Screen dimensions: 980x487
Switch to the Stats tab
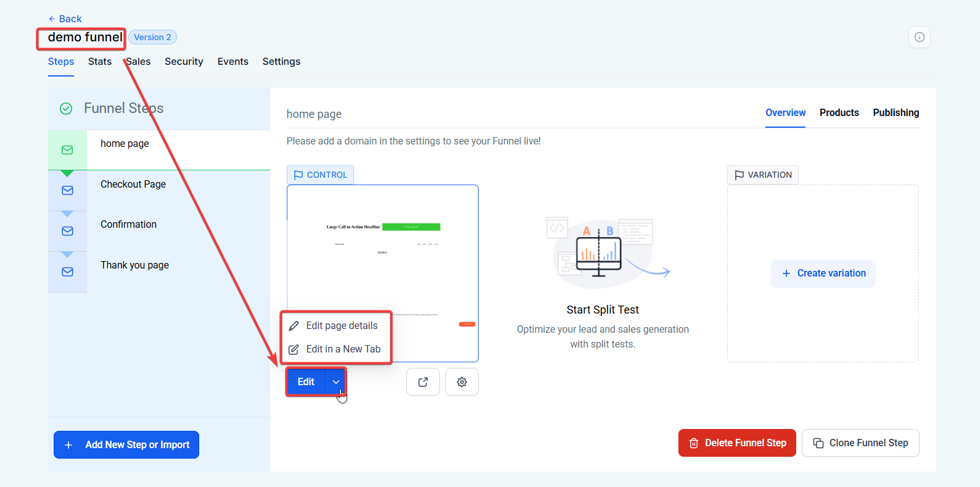coord(100,62)
